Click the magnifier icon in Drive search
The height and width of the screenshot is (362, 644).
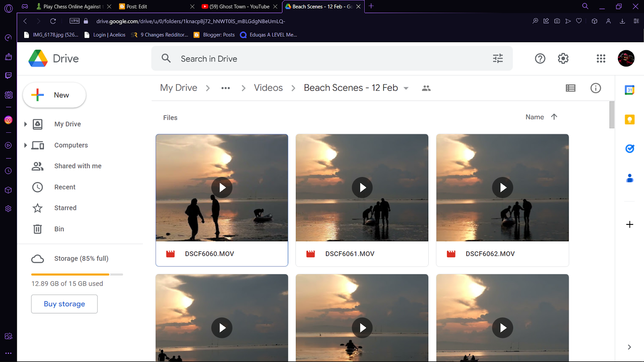[166, 59]
